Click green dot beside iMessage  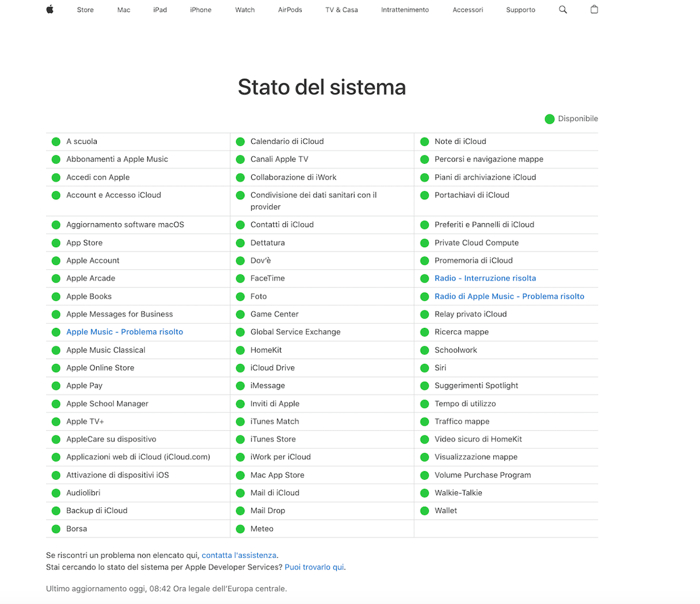coord(241,386)
